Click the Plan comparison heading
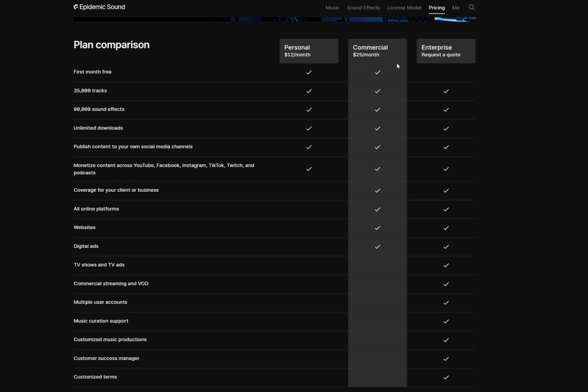 click(111, 44)
